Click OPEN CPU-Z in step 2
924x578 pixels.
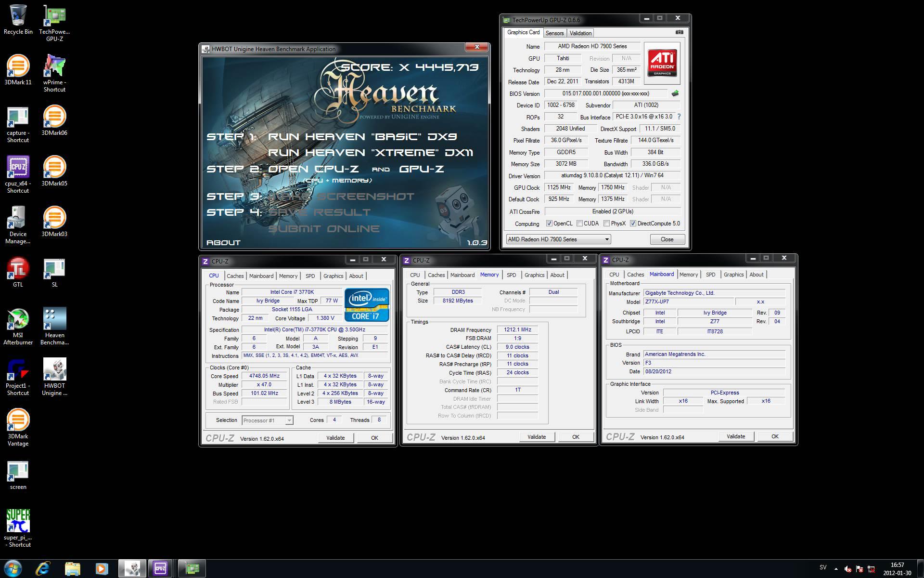(x=313, y=169)
